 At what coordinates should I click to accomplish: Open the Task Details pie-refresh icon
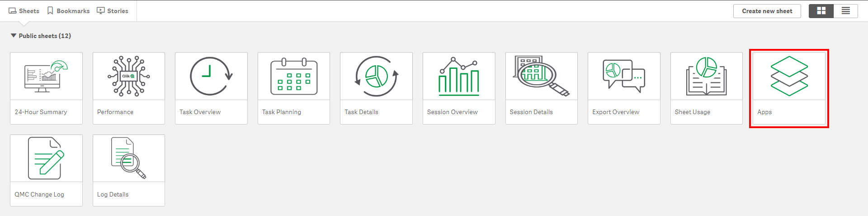(x=376, y=77)
